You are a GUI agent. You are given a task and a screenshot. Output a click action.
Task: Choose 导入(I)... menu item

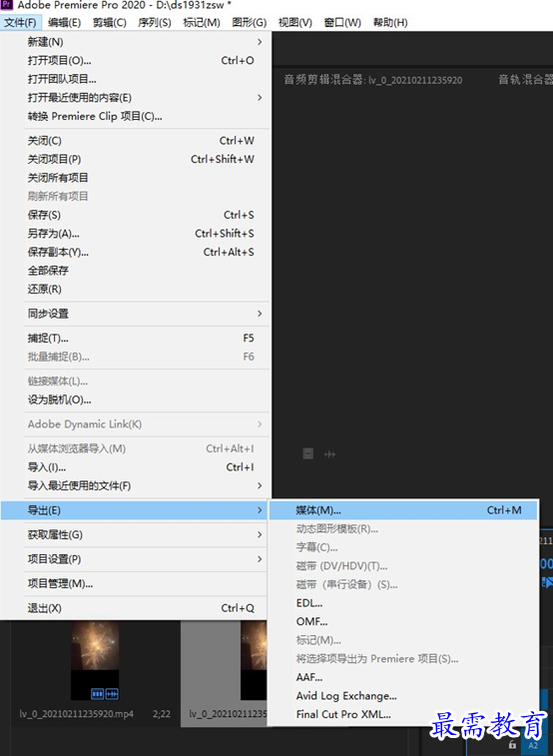click(135, 467)
